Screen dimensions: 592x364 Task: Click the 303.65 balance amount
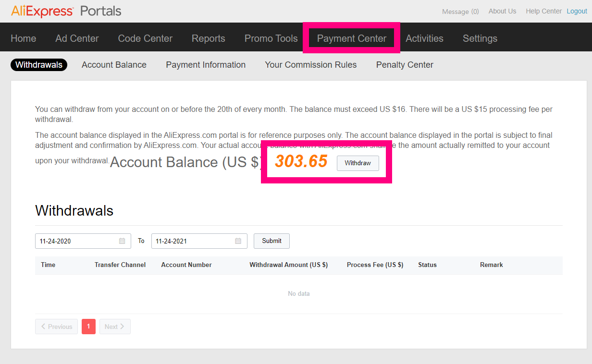301,162
